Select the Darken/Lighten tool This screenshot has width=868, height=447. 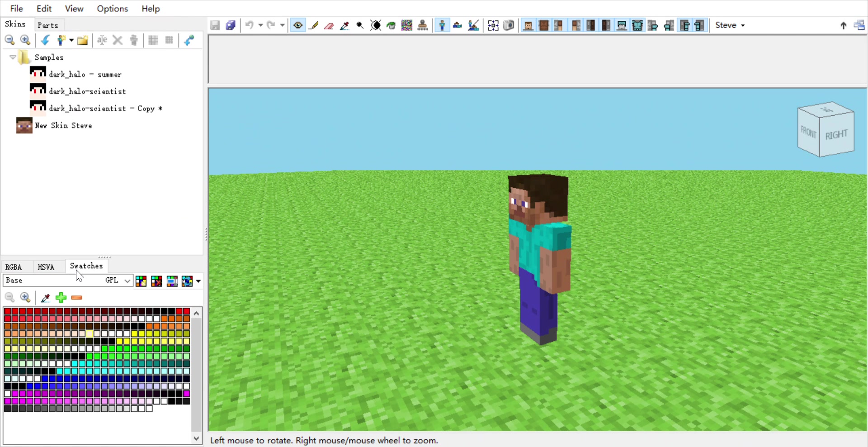[x=376, y=25]
